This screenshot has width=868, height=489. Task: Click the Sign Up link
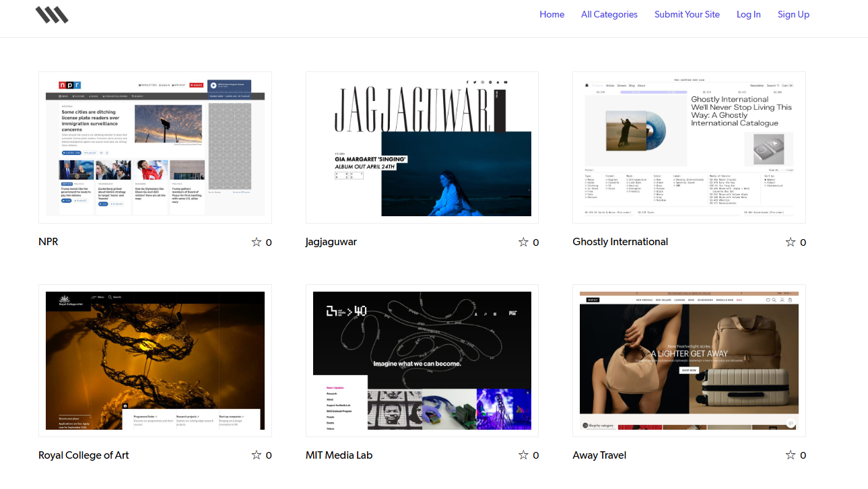point(793,14)
